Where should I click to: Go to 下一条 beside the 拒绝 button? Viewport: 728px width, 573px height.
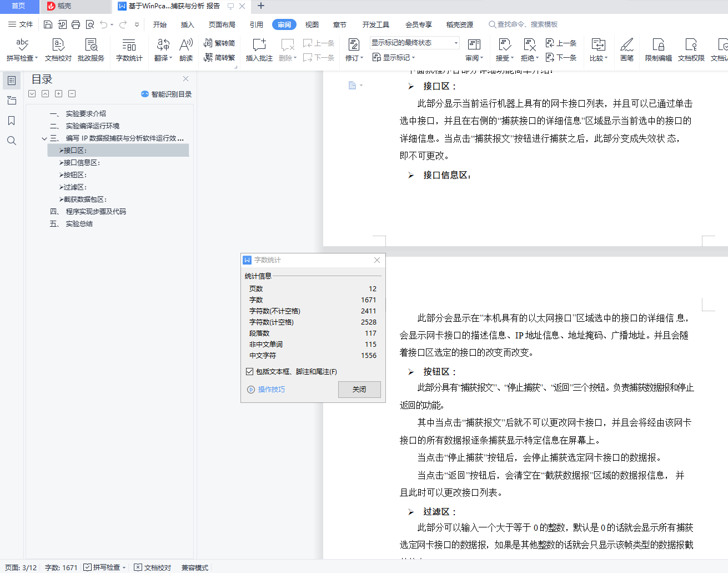561,57
